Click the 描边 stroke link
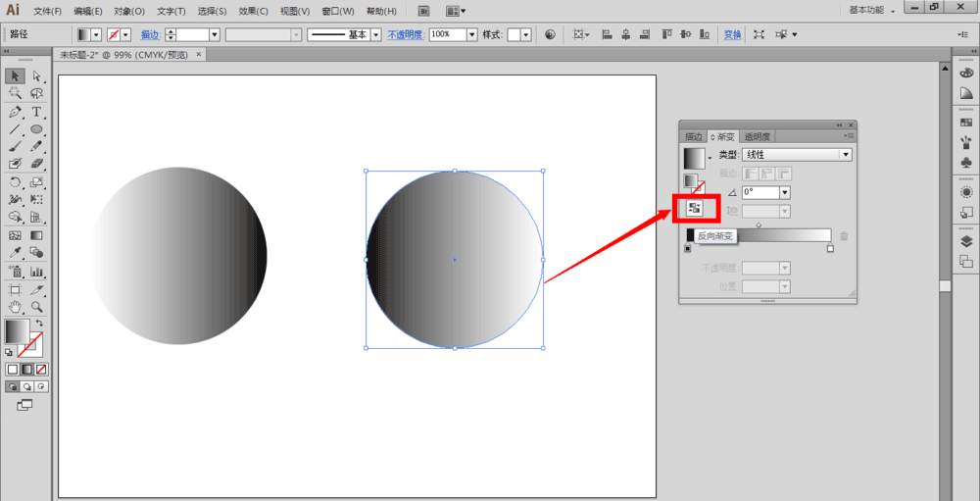980x501 pixels. click(x=150, y=34)
